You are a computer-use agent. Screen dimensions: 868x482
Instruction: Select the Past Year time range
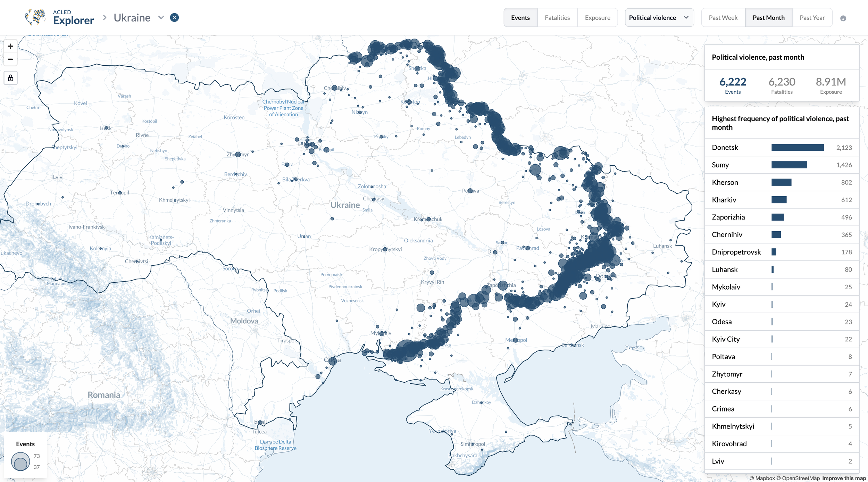[x=812, y=18]
